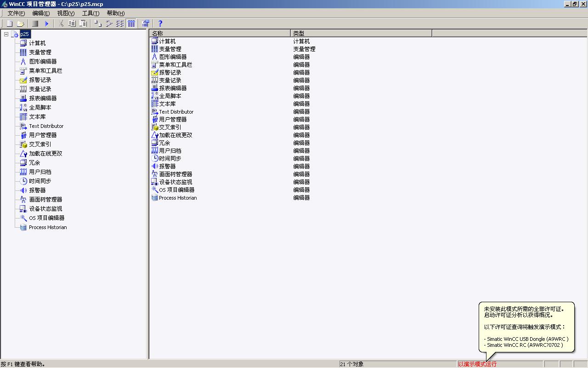
Task: Click the 图形编辑器 compass icon in details list
Action: coord(154,57)
